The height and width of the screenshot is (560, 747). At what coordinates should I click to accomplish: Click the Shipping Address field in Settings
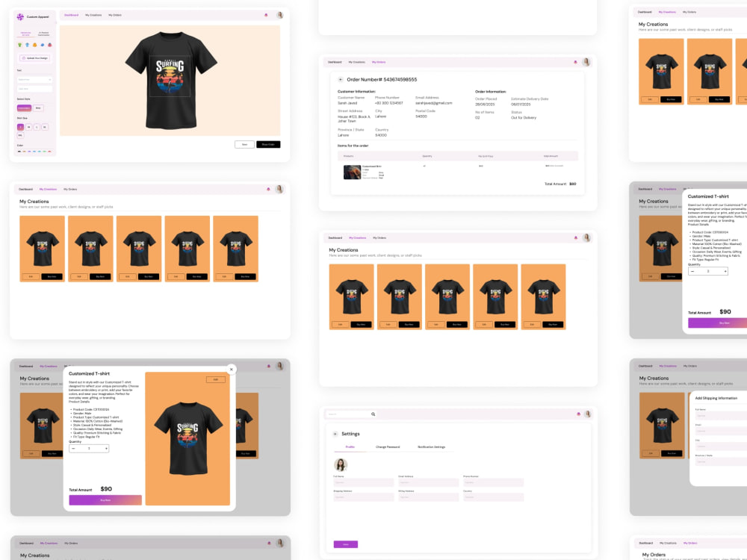[x=364, y=497]
